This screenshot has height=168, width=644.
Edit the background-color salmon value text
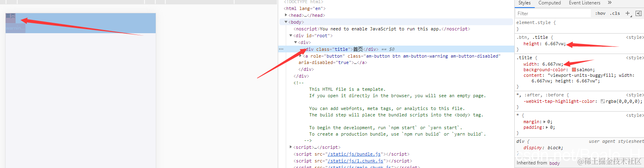585,70
